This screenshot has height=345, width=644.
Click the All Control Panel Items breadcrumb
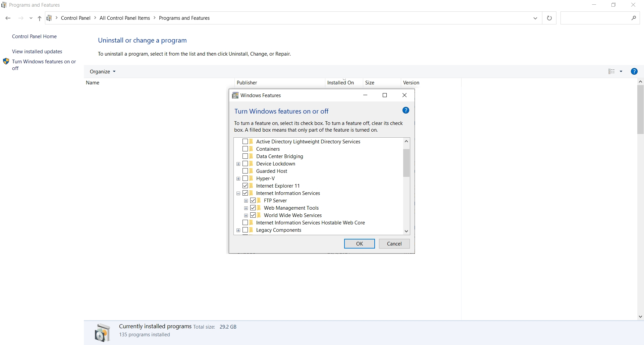click(x=125, y=18)
